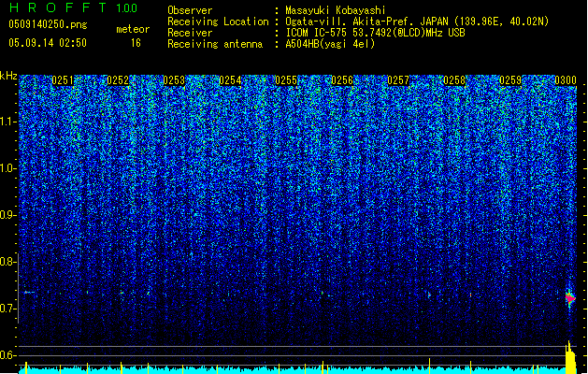Click the 0254 time marker
The image size is (588, 374).
click(x=230, y=80)
